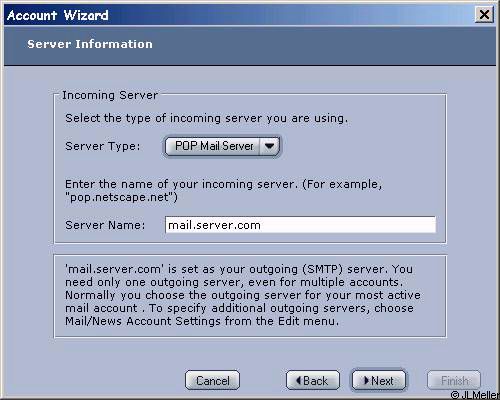
Task: Click the JLMeller copyright watermark
Action: tap(475, 395)
